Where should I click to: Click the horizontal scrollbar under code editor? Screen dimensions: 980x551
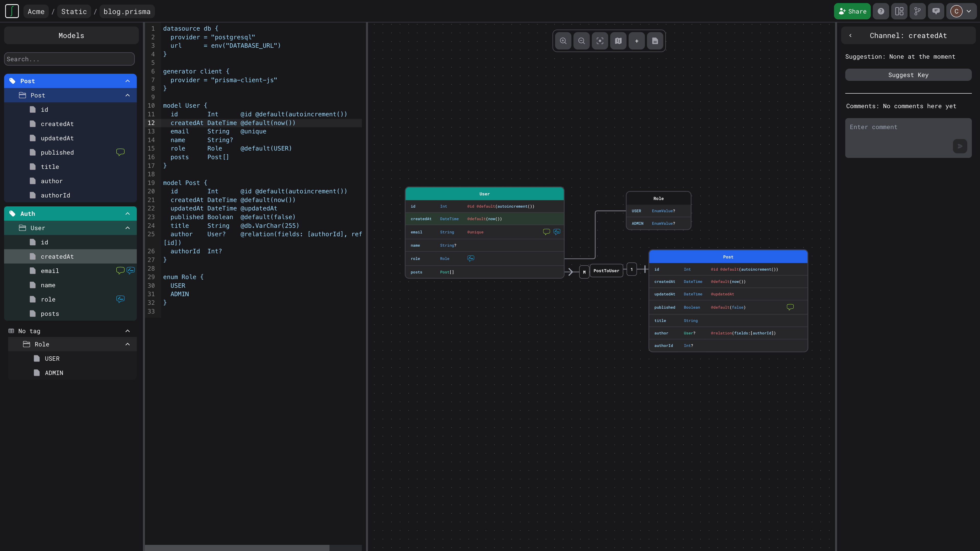pos(237,548)
